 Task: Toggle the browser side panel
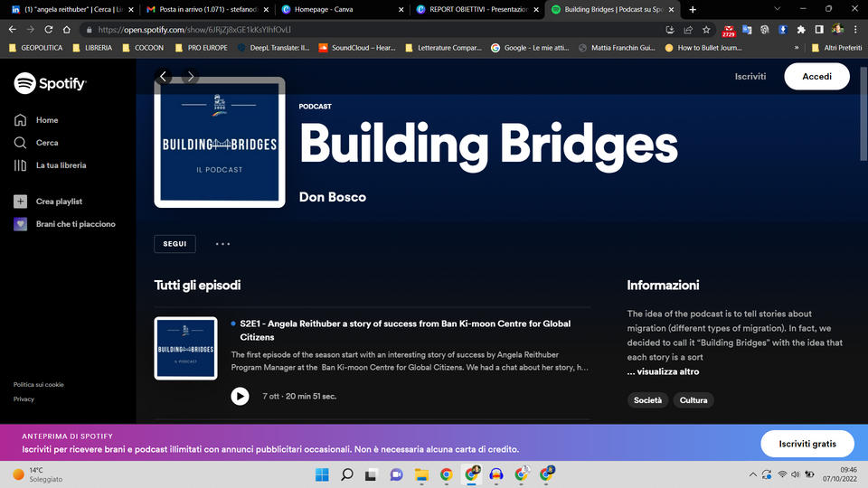819,30
